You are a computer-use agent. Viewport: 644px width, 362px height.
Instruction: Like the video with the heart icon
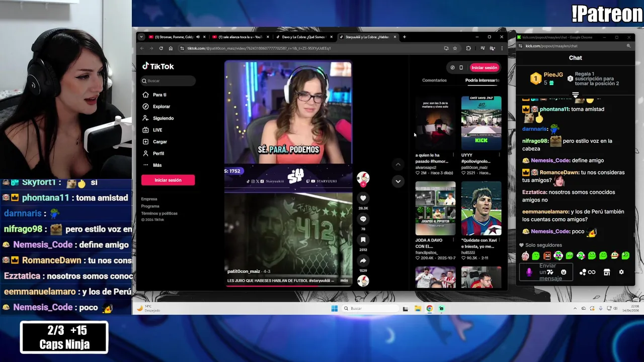coord(363,198)
